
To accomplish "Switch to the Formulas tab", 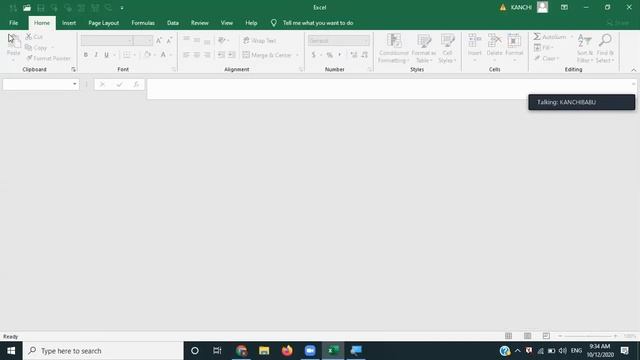I will pos(143,23).
